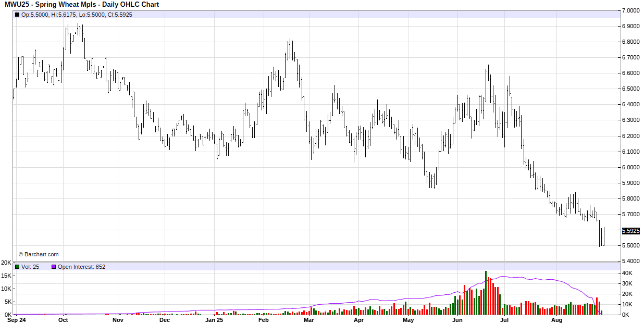Click the 6.7000 price axis label
644x336 pixels.
[631, 57]
